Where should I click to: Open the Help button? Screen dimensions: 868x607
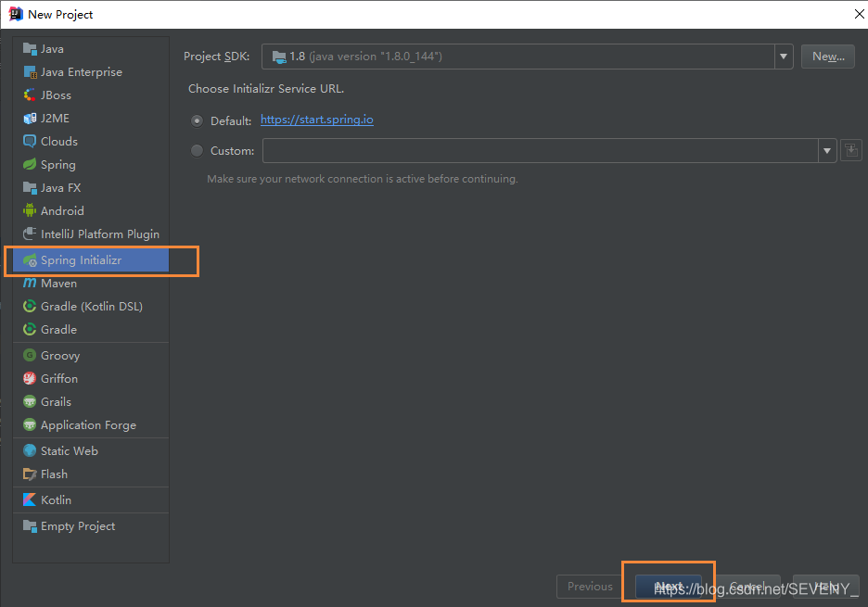point(826,587)
